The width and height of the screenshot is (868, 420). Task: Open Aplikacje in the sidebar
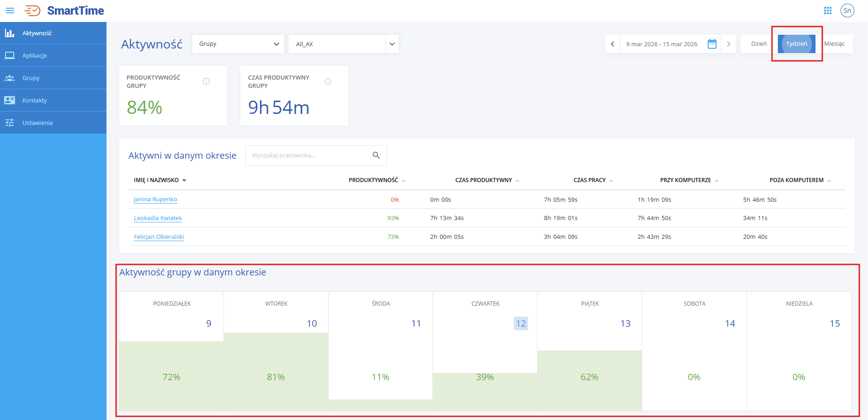click(35, 55)
